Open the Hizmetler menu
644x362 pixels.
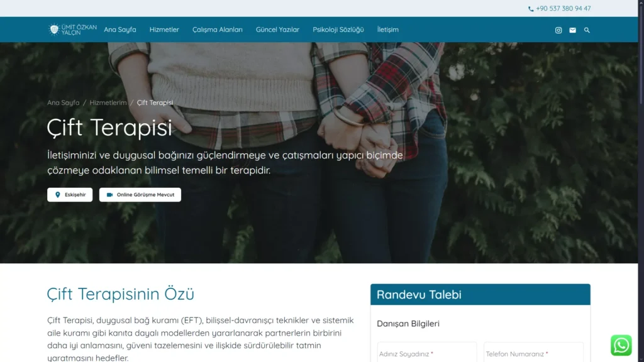pos(164,30)
